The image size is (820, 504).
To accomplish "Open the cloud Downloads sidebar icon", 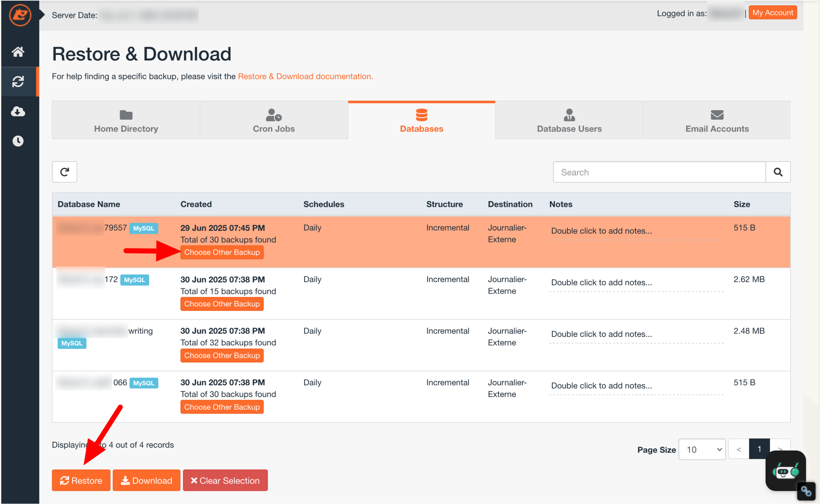I will coord(18,111).
